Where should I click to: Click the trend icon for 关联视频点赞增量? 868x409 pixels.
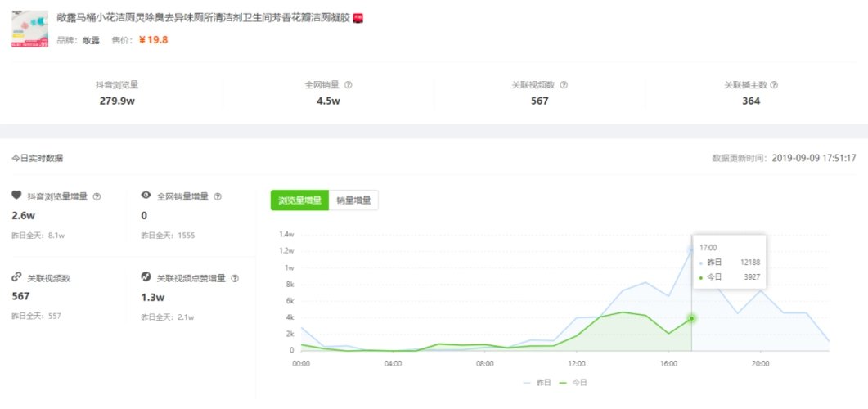[146, 276]
